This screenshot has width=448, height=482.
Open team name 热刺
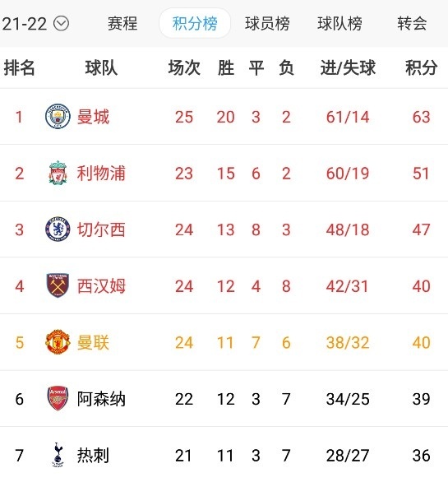93,456
